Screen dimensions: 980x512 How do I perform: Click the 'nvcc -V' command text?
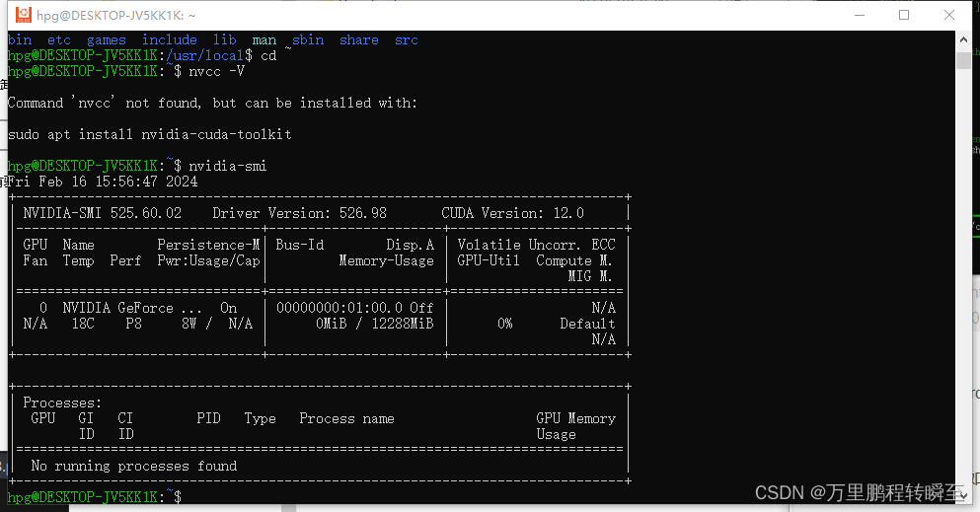[x=216, y=71]
